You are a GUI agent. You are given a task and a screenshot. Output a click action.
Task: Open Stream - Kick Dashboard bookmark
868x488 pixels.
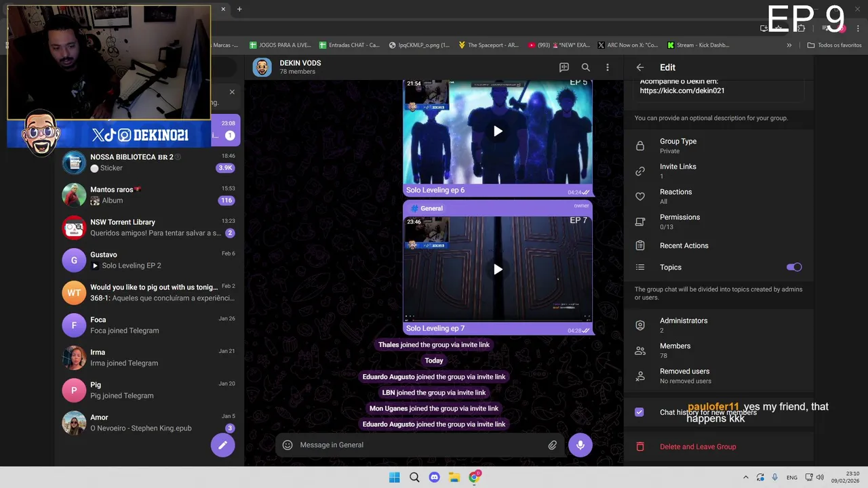click(x=698, y=45)
